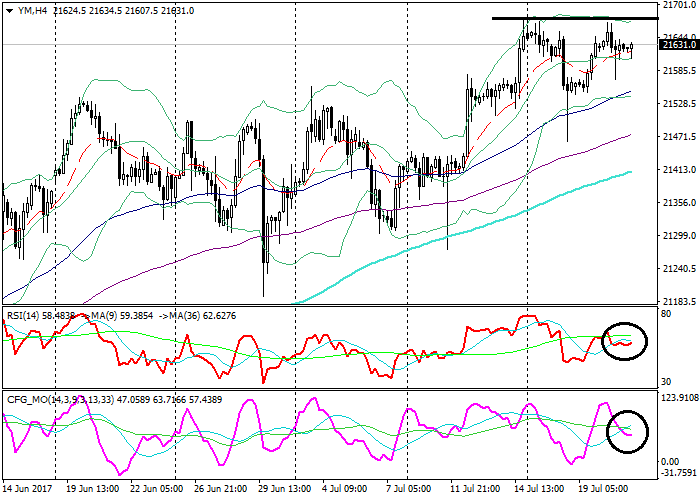Click the 21585.5 price axis label
Screen dimensions: 700x500
679,71
